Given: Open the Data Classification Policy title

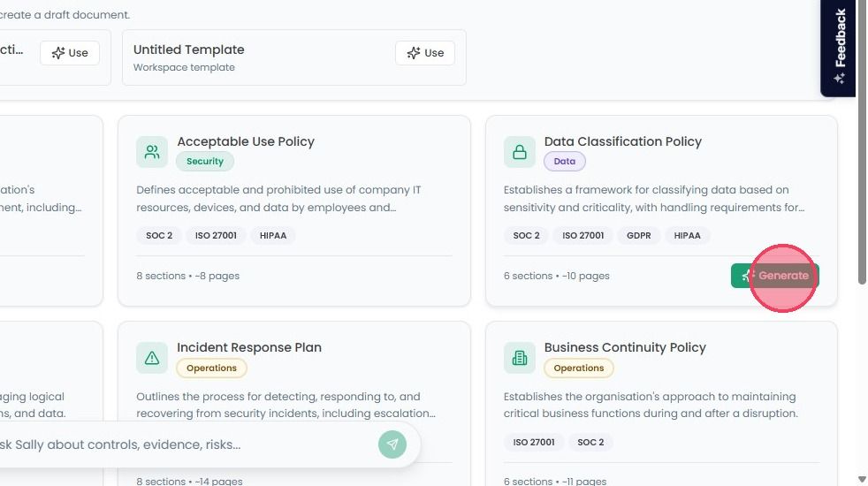Looking at the screenshot, I should 623,141.
